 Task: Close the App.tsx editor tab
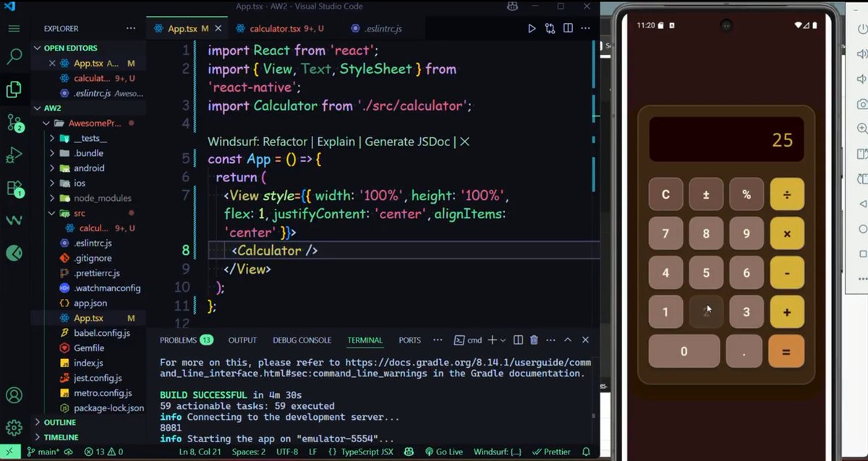click(218, 29)
